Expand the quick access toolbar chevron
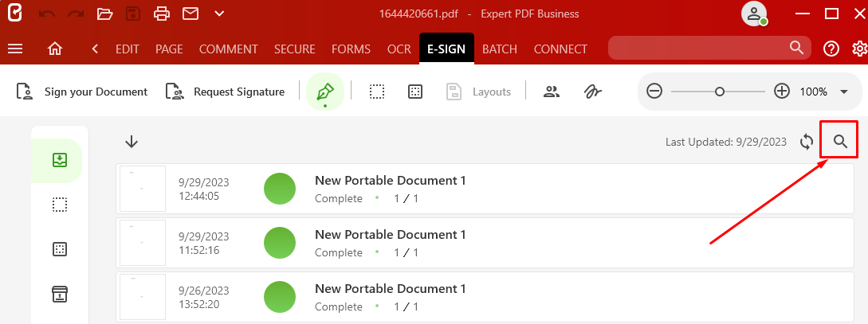The height and width of the screenshot is (324, 868). point(220,14)
